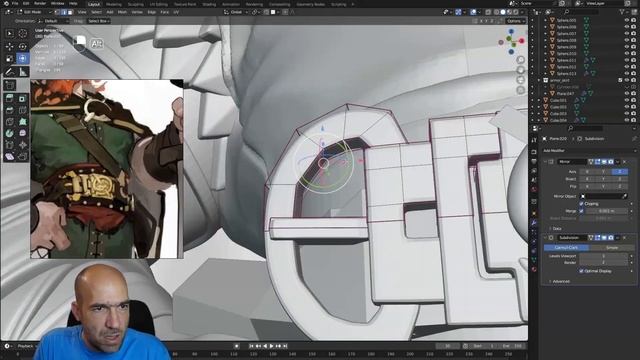Toggle Mirror Axis X button
Viewport: 640px width, 360px height.
pos(587,172)
